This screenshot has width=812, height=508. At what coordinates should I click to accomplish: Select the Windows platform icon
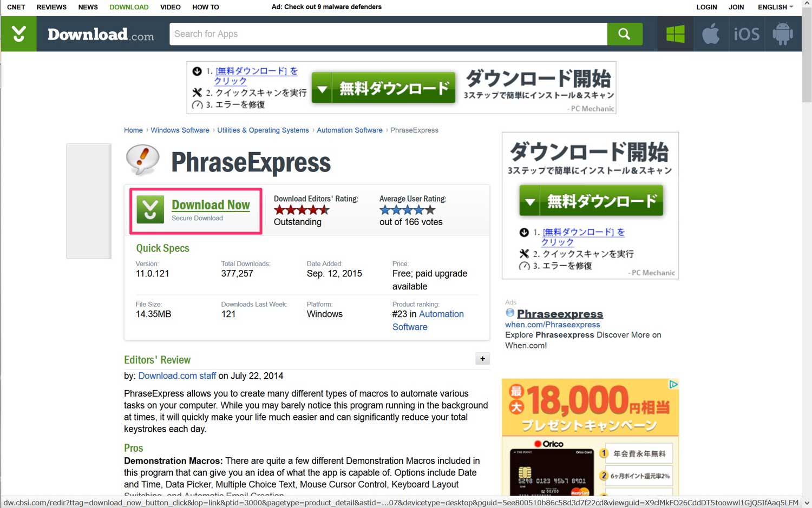pos(675,34)
